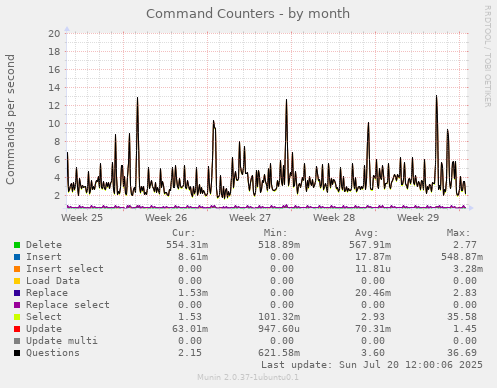Click the Munin 2.0.37 version footer
Viewport: 497px width, 388px height.
click(x=248, y=377)
